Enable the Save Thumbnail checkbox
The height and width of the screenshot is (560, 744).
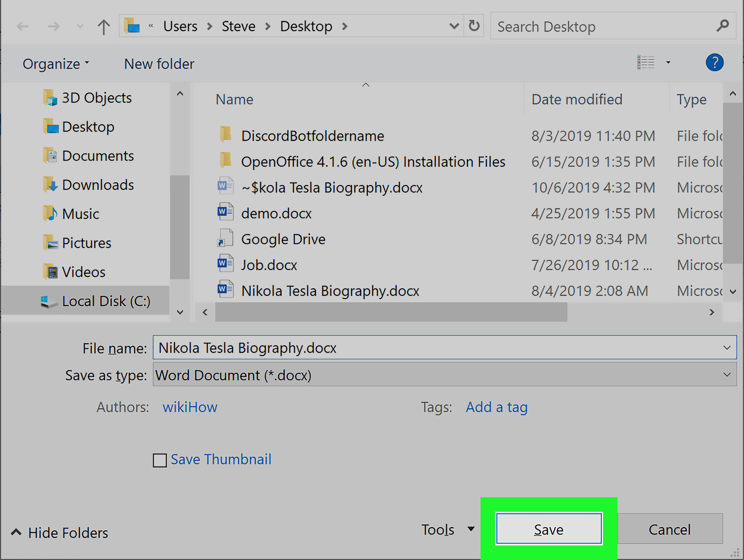(x=160, y=461)
